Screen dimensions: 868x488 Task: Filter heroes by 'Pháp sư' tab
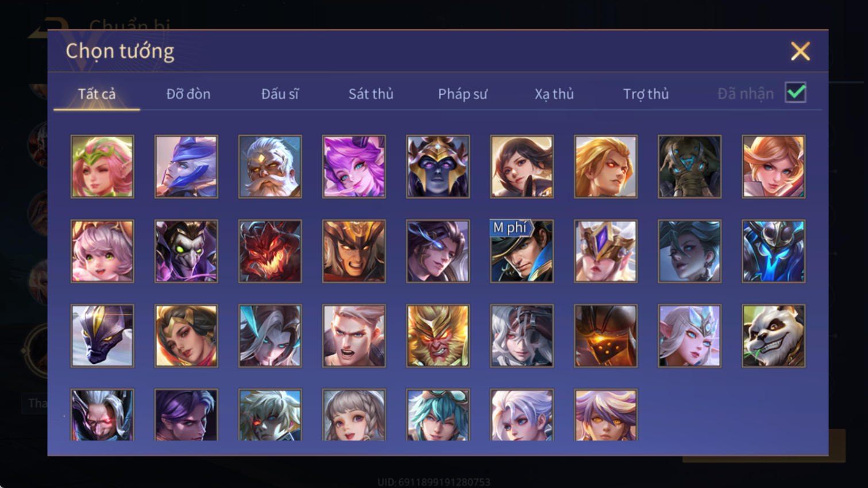pos(462,94)
